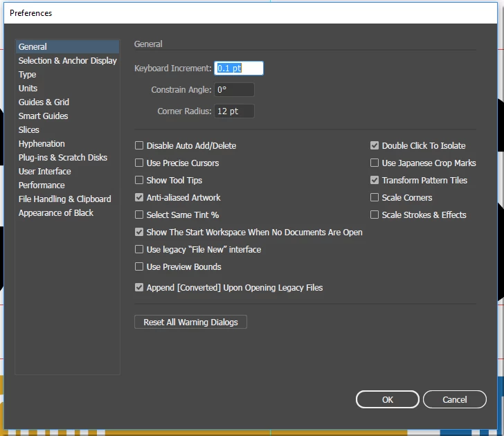Open Slices preferences section
Viewport: 504px width, 436px height.
pos(67,130)
